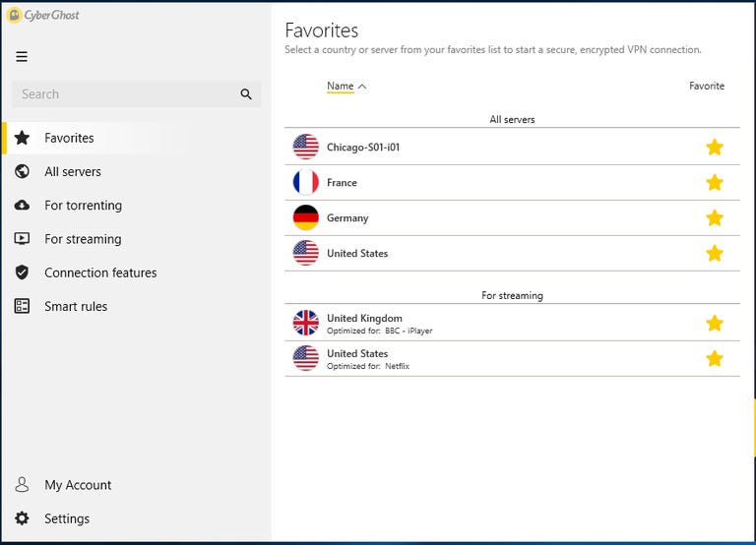Click the search magnifier icon
Screen dimensions: 756x545
(246, 94)
